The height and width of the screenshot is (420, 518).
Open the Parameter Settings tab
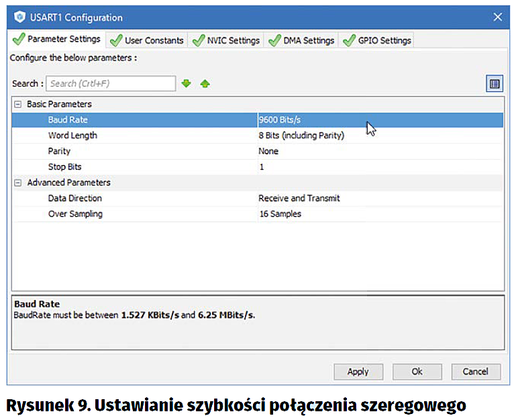tap(57, 40)
